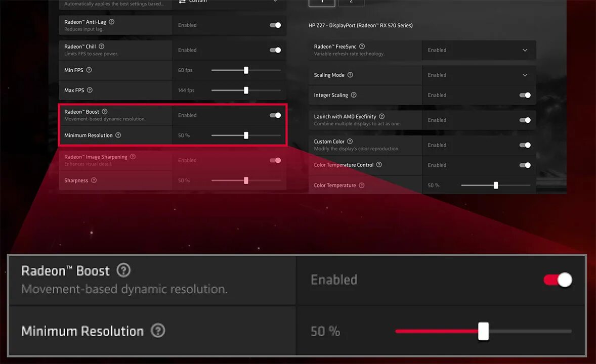This screenshot has height=364, width=596.
Task: Switch off Radeon Image Sharpening
Action: (x=275, y=160)
